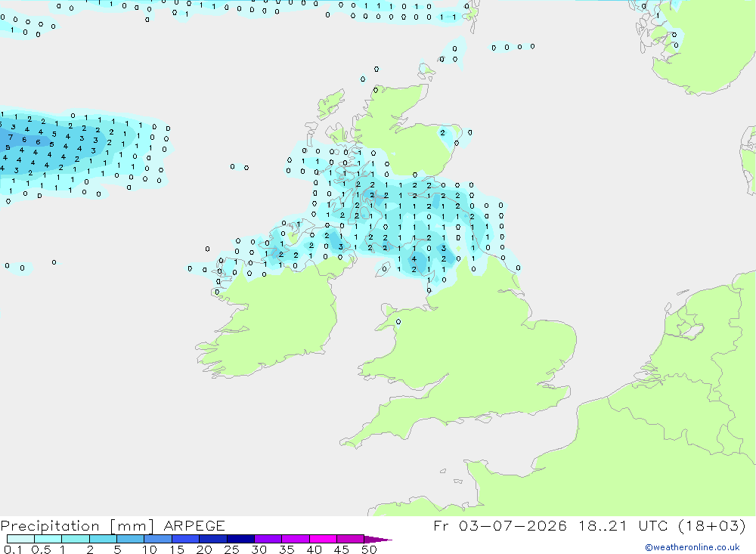Select the "ARPEGE" model name text

tap(194, 526)
